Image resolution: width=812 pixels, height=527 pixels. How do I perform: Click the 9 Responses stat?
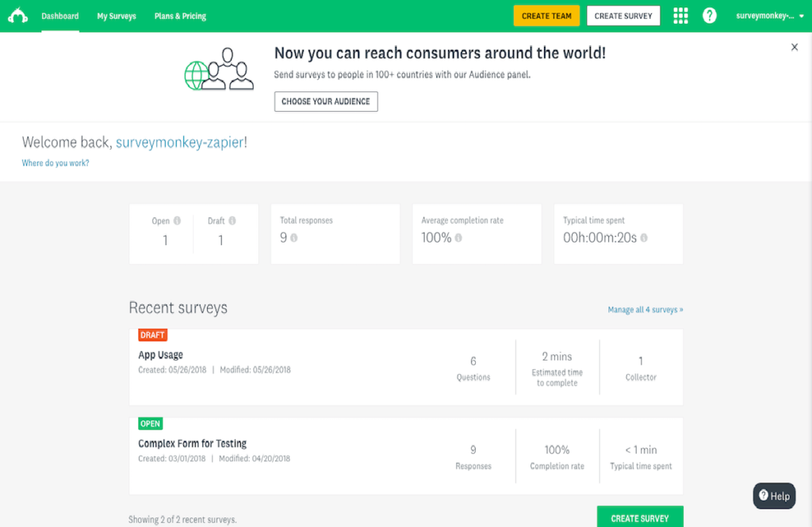[473, 457]
